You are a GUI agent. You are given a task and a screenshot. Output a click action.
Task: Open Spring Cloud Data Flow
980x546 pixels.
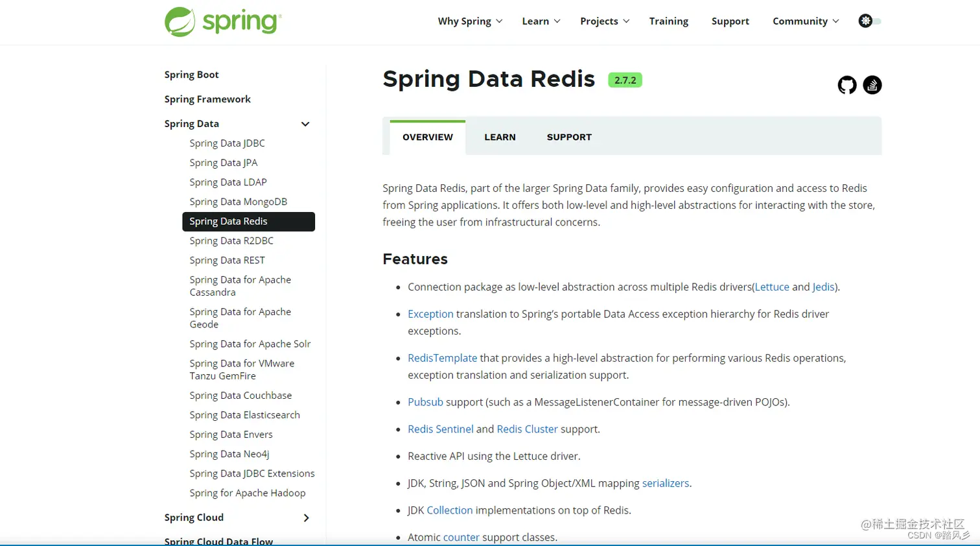pyautogui.click(x=218, y=541)
